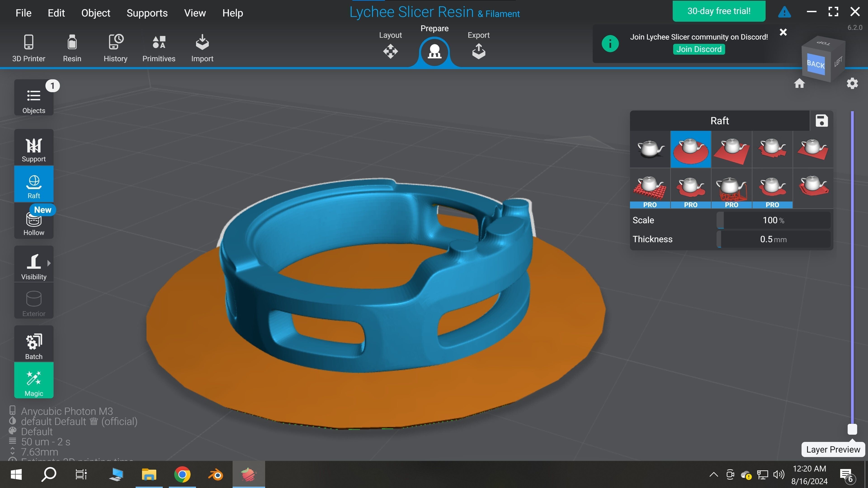Click the Join Discord button
This screenshot has width=868, height=488.
(699, 49)
